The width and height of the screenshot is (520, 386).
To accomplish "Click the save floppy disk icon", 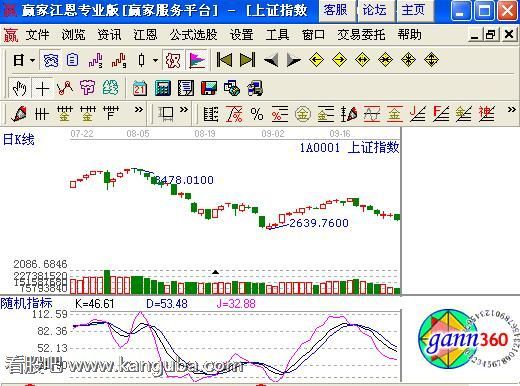I will coord(209,89).
